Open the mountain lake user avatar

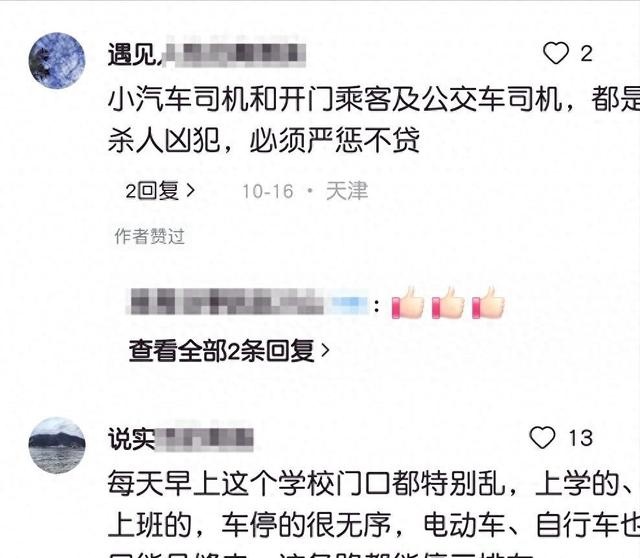pyautogui.click(x=57, y=445)
